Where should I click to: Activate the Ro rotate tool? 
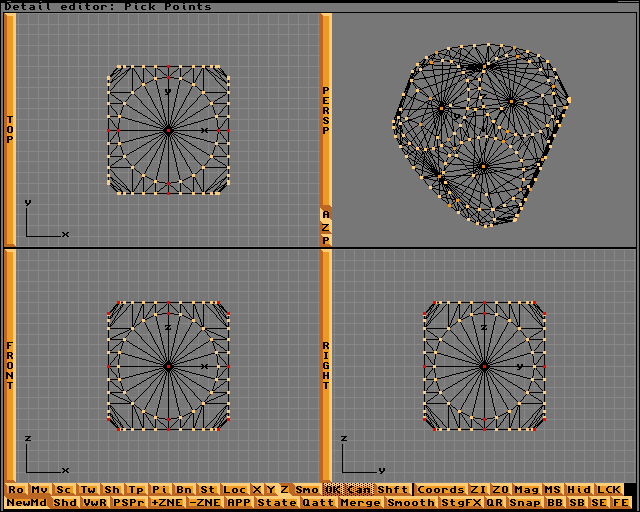[16, 489]
